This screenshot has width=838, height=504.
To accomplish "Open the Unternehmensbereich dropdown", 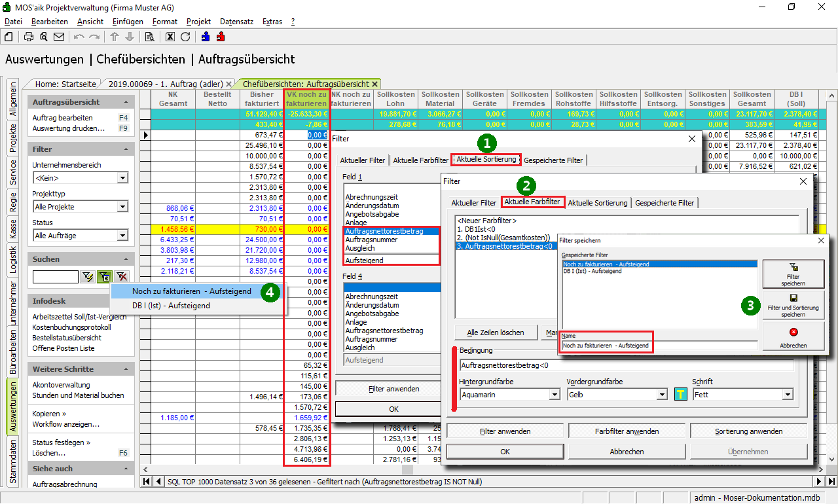I will pyautogui.click(x=122, y=178).
